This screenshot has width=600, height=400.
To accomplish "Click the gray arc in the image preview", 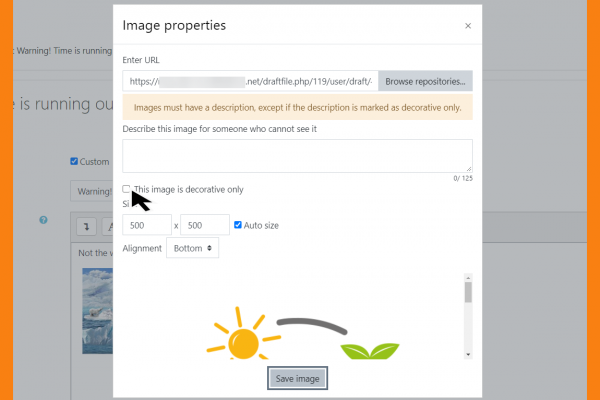I will pos(311,324).
